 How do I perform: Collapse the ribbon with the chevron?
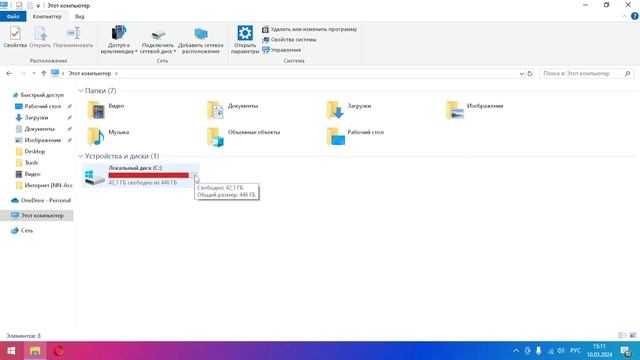pyautogui.click(x=624, y=16)
